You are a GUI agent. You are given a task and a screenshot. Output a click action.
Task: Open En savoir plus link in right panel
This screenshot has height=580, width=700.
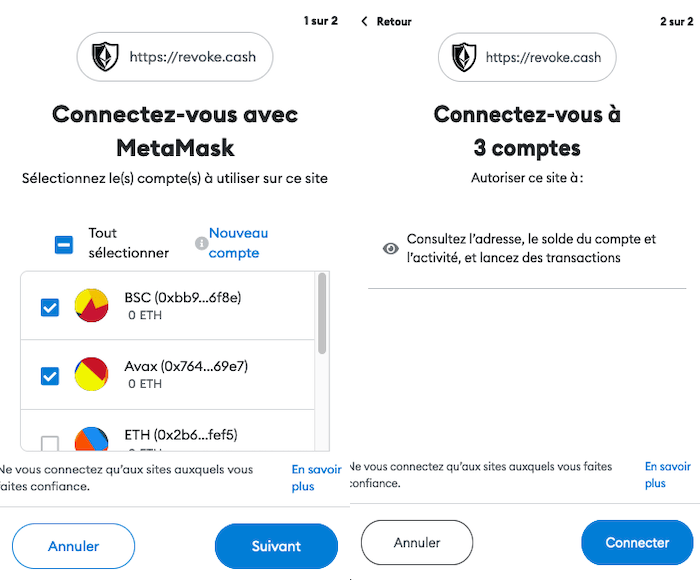667,475
